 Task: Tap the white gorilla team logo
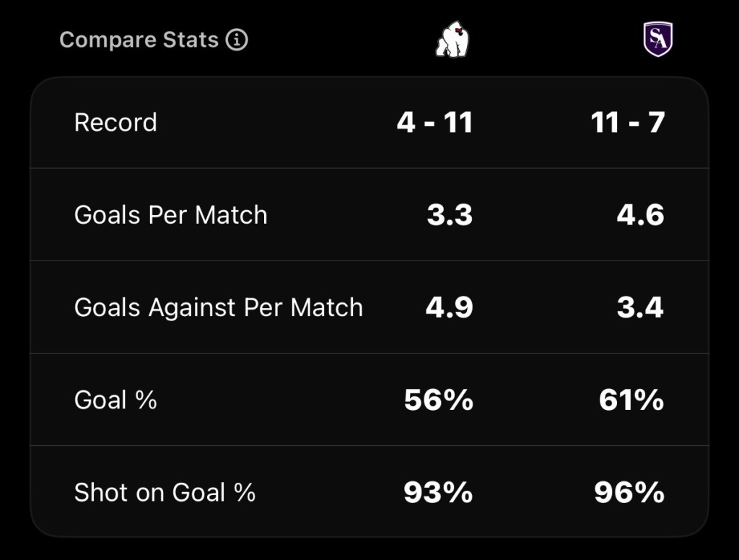452,40
